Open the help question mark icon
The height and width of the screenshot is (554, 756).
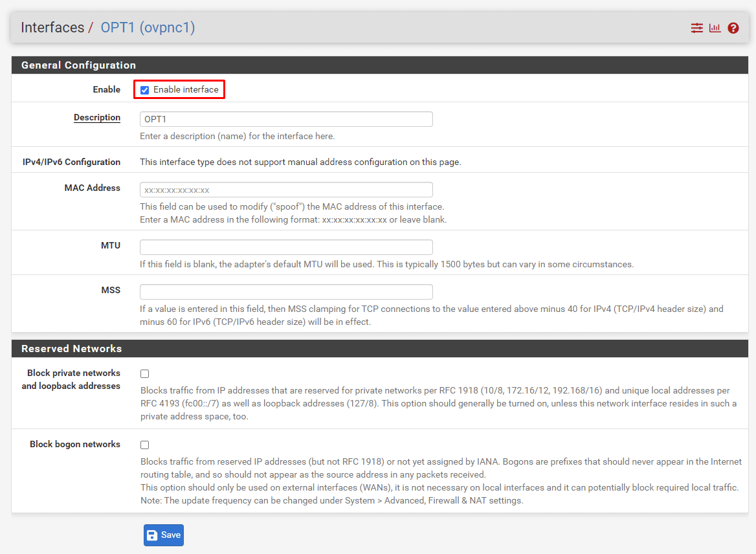[x=733, y=28]
